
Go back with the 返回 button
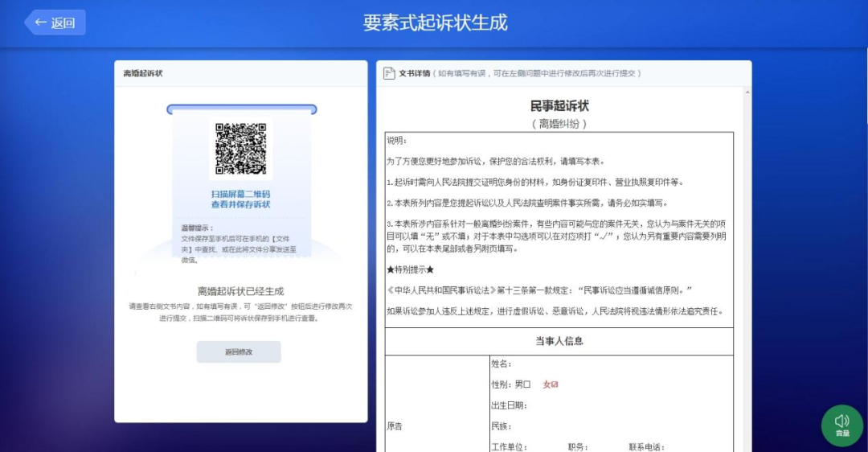click(55, 23)
